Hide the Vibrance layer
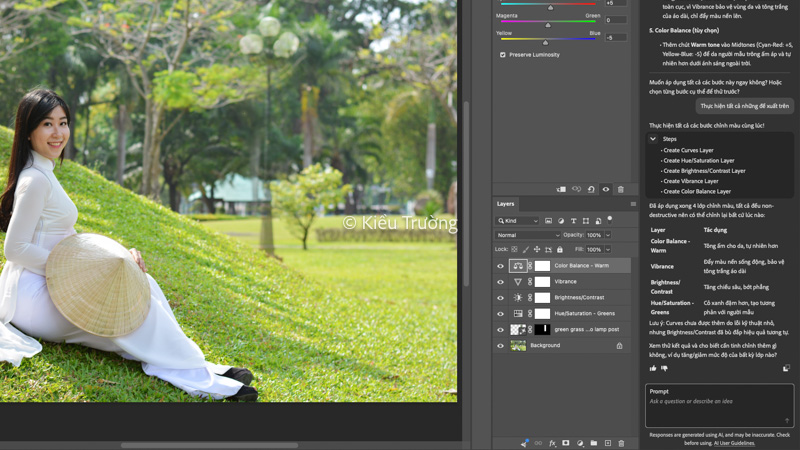This screenshot has width=800, height=450. tap(501, 282)
